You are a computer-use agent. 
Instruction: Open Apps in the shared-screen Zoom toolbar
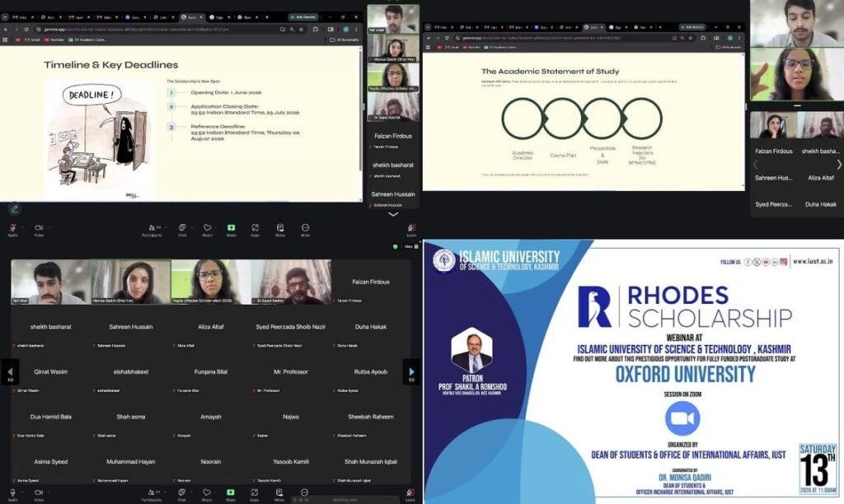[x=256, y=230]
